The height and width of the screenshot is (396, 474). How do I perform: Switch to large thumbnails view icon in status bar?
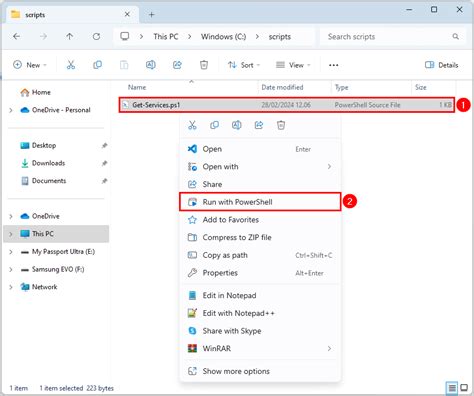(x=464, y=388)
